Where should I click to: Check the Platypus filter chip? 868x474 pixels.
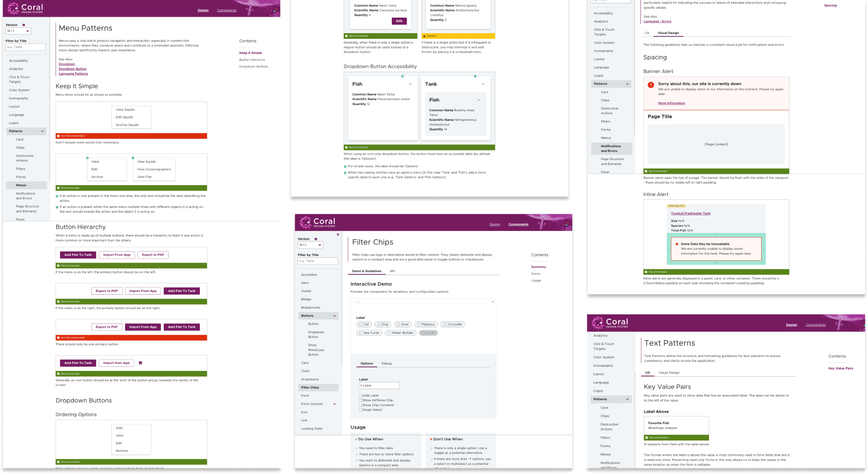[426, 324]
